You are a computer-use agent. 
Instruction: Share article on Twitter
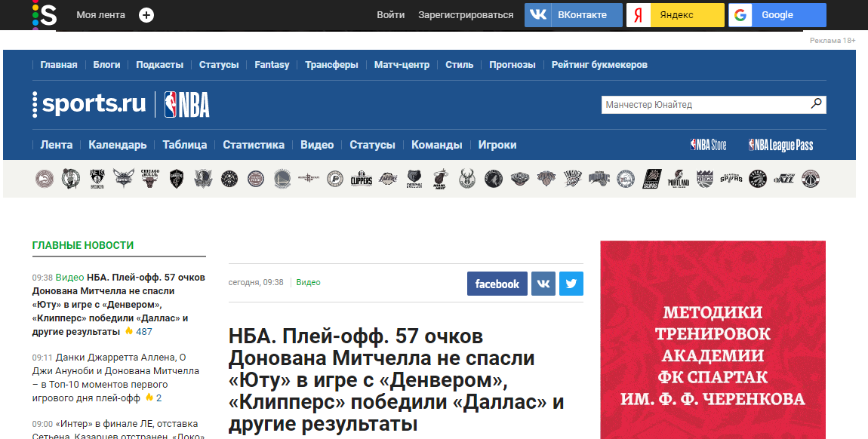click(571, 284)
